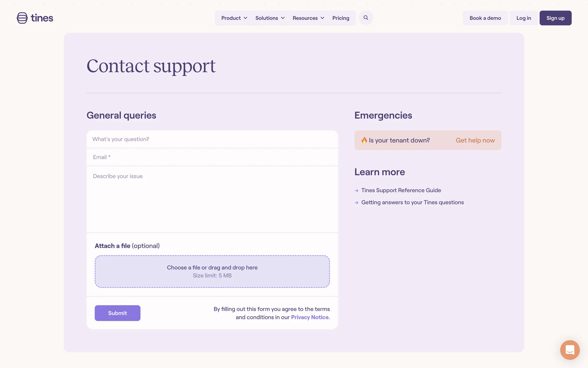Click arrow beside Tines Support Reference Guide

pos(356,191)
